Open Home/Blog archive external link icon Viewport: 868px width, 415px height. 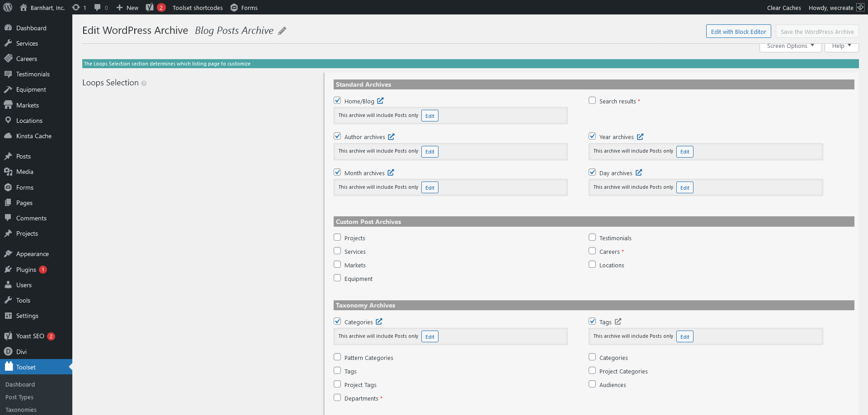pyautogui.click(x=380, y=101)
